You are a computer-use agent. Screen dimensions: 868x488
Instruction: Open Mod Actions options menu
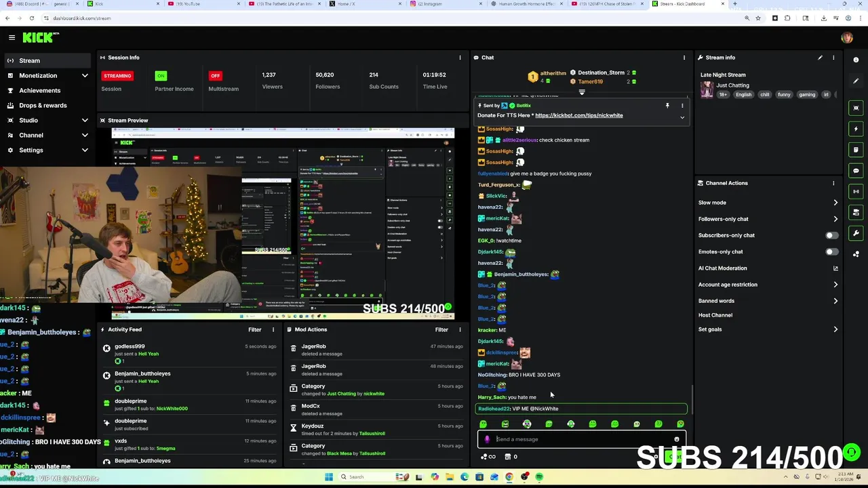click(460, 329)
